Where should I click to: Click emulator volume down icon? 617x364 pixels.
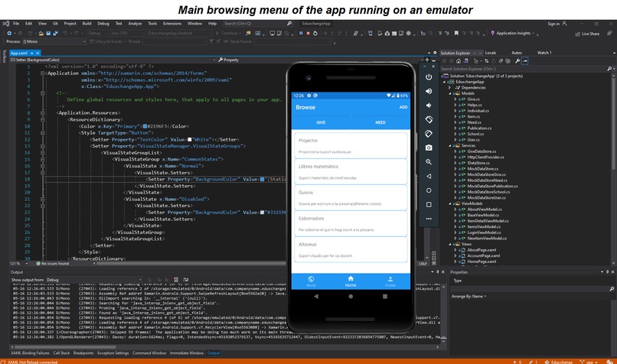point(429,106)
